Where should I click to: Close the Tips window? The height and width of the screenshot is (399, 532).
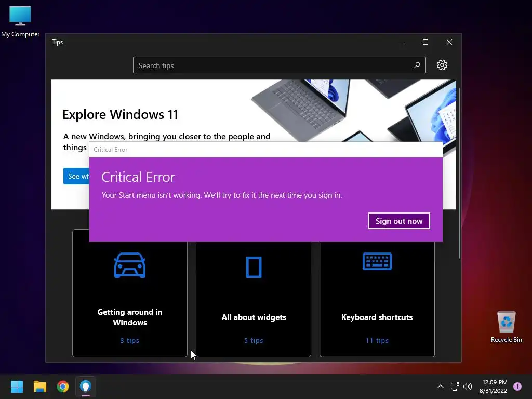[449, 42]
